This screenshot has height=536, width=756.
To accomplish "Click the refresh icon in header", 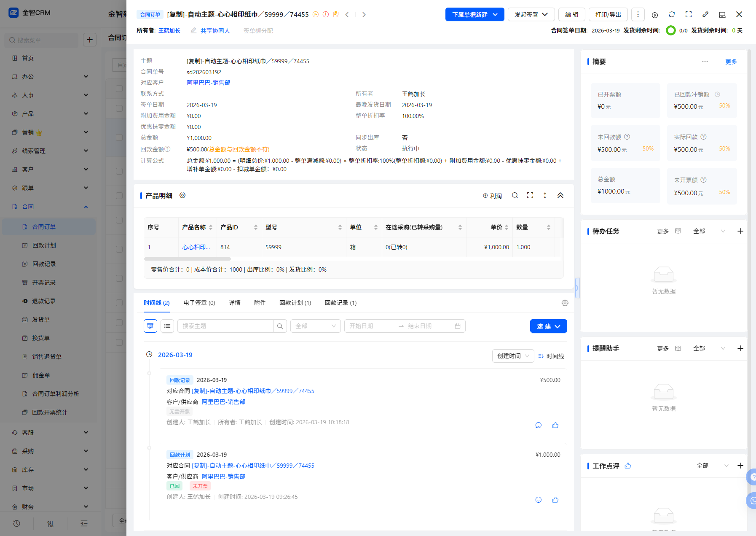I will (x=672, y=15).
